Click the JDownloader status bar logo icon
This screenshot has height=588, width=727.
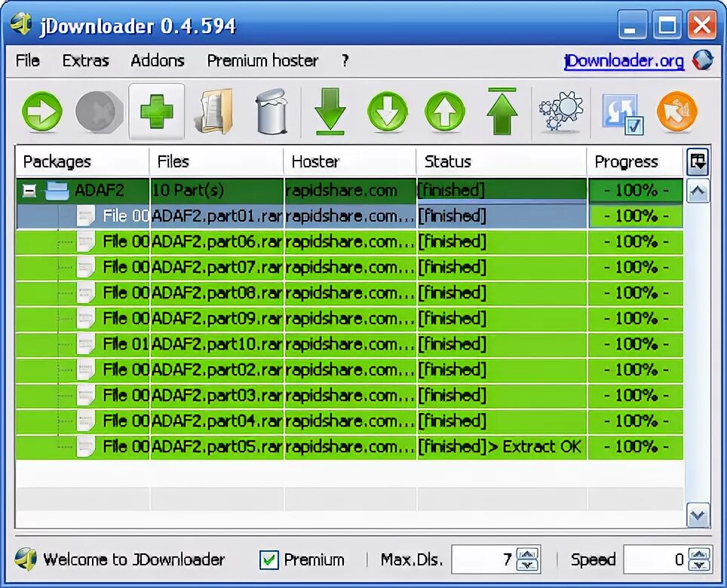click(x=26, y=559)
